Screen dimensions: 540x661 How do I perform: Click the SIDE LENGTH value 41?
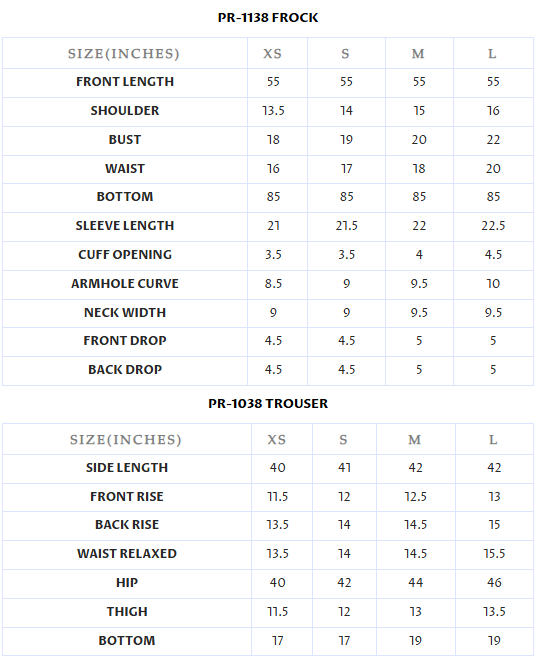point(344,468)
